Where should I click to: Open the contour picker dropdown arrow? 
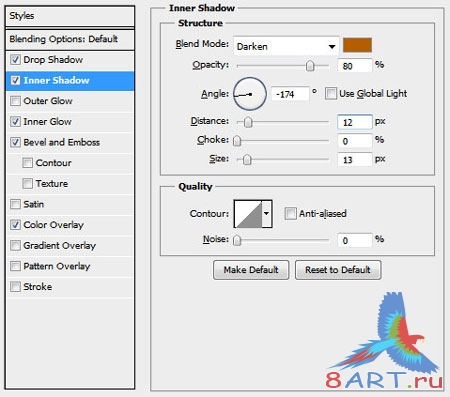(x=267, y=214)
